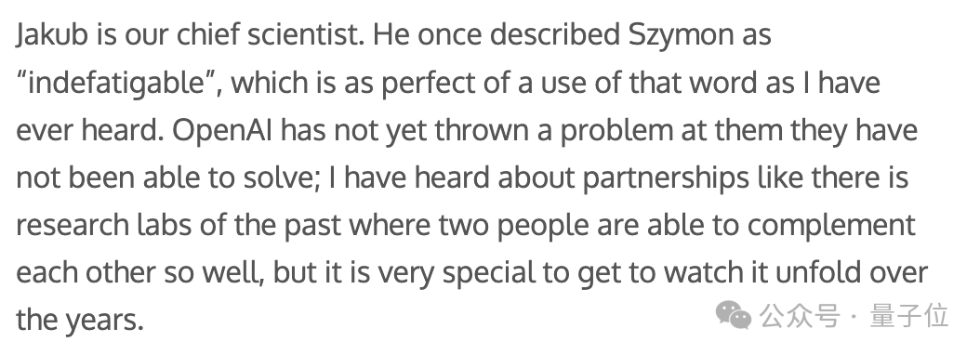Click the word partnerships
Screen dimensions: 980x355
[x=666, y=179]
